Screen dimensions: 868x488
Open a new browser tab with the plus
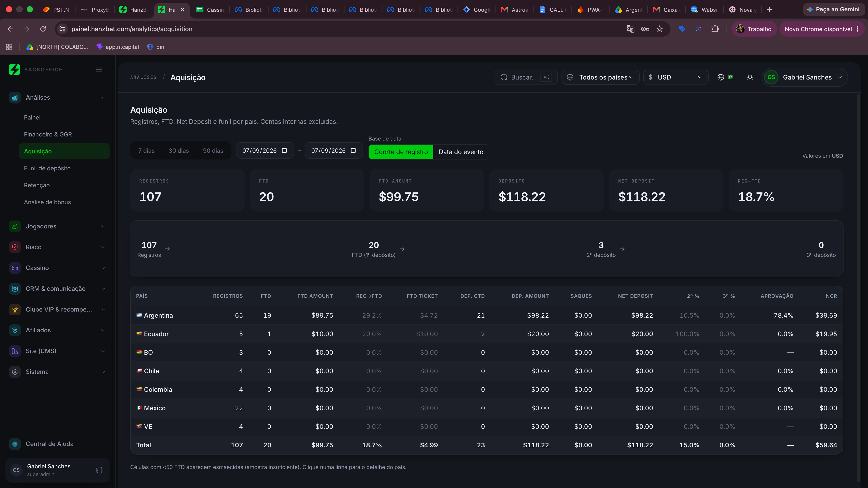769,10
